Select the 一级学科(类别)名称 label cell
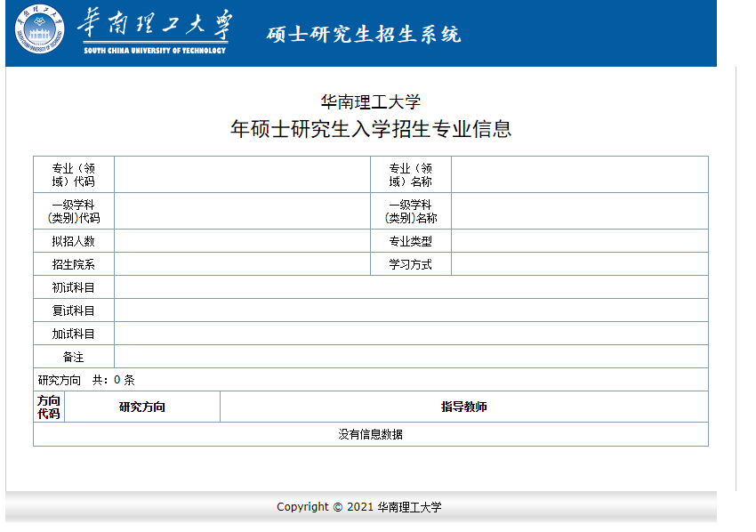 (411, 211)
